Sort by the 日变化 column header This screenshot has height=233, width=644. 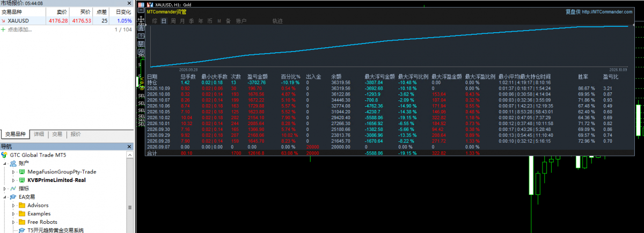pyautogui.click(x=121, y=11)
